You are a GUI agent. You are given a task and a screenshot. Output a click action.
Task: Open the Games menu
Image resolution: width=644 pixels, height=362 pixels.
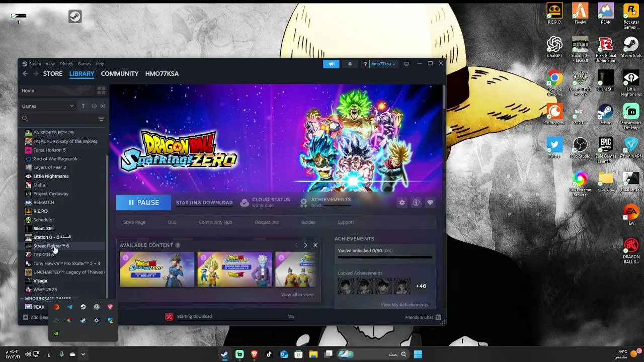pos(84,64)
